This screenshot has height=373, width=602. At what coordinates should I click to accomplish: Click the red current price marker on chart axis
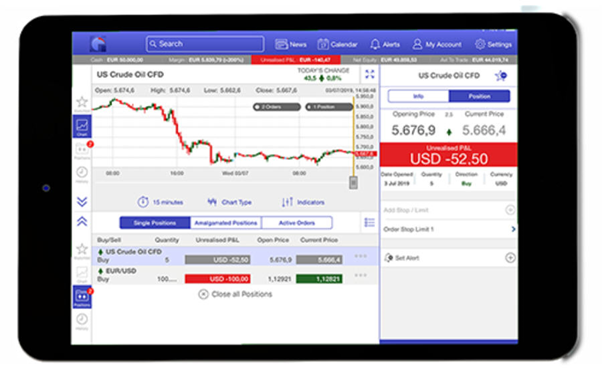[366, 154]
